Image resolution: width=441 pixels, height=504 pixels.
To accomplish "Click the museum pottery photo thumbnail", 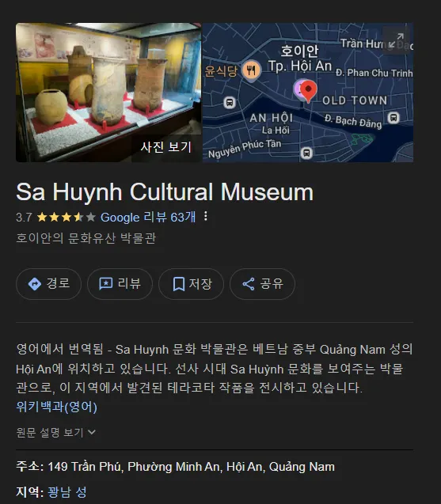I will coord(108,93).
